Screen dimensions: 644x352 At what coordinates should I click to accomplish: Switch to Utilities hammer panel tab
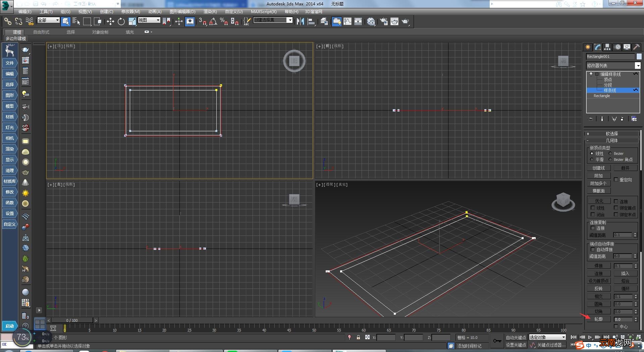(x=636, y=47)
